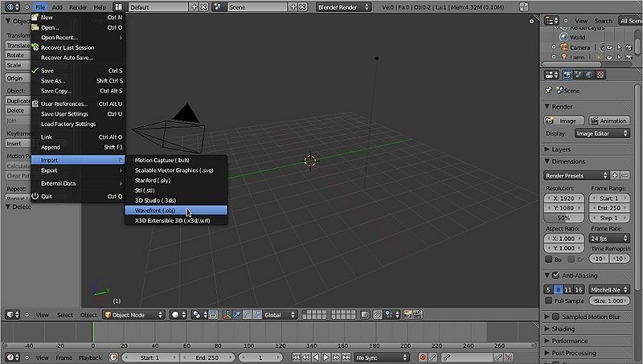Click the Recover Last Session icon
Image resolution: width=643 pixels, height=364 pixels.
35,47
